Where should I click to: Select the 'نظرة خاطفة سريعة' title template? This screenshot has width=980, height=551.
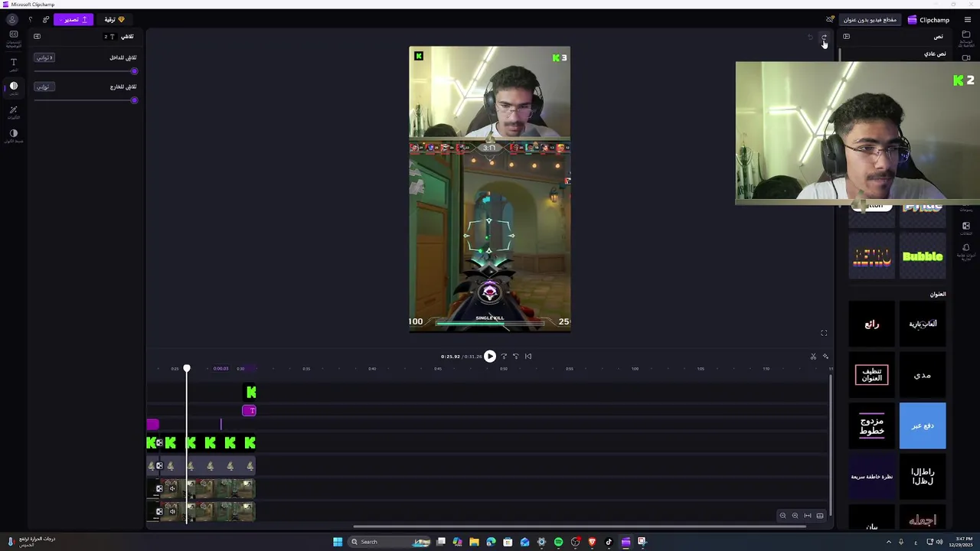(871, 476)
